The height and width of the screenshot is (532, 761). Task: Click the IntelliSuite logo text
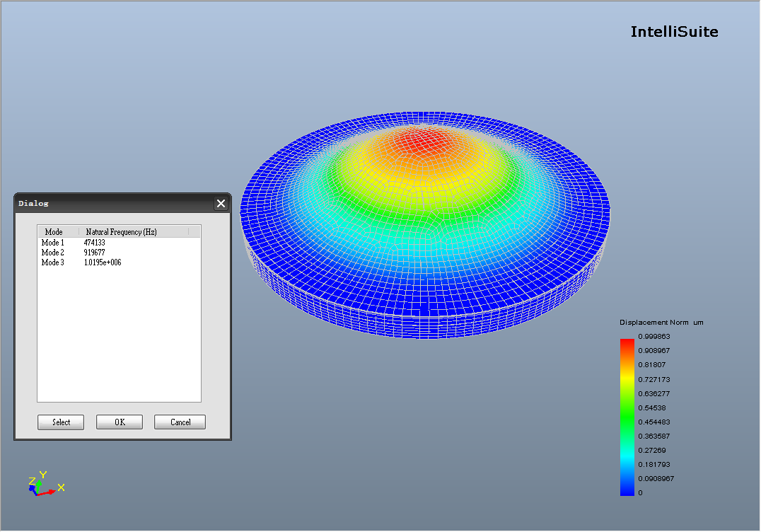[675, 32]
